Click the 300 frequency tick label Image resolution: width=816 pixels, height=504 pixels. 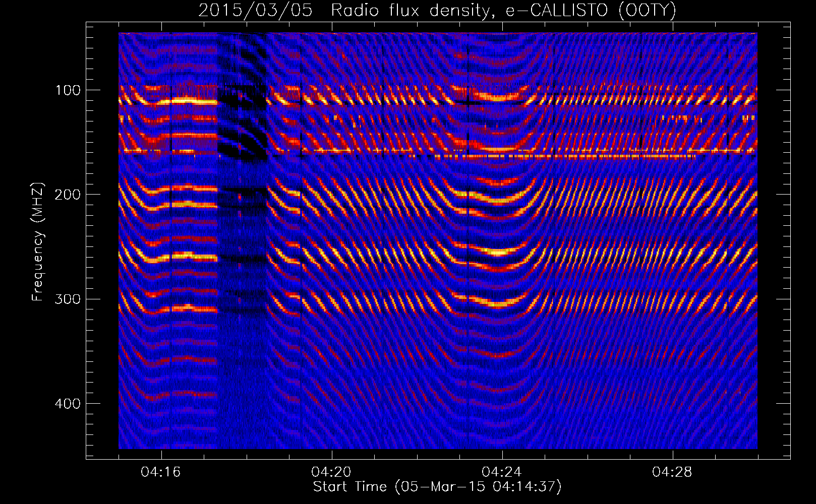click(x=68, y=299)
